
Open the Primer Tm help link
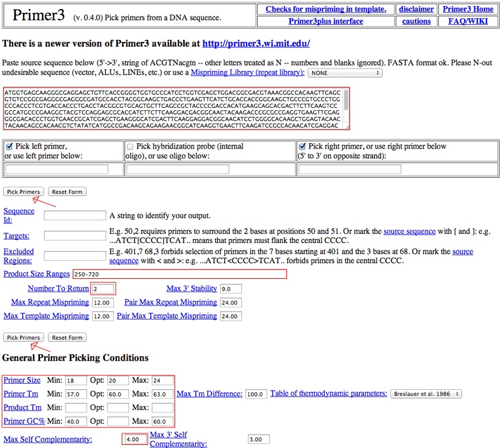(x=21, y=394)
